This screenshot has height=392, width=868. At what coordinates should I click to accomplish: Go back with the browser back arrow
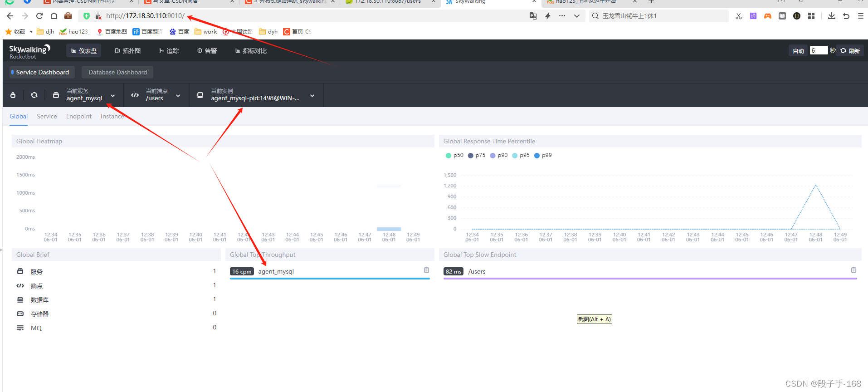coord(10,16)
